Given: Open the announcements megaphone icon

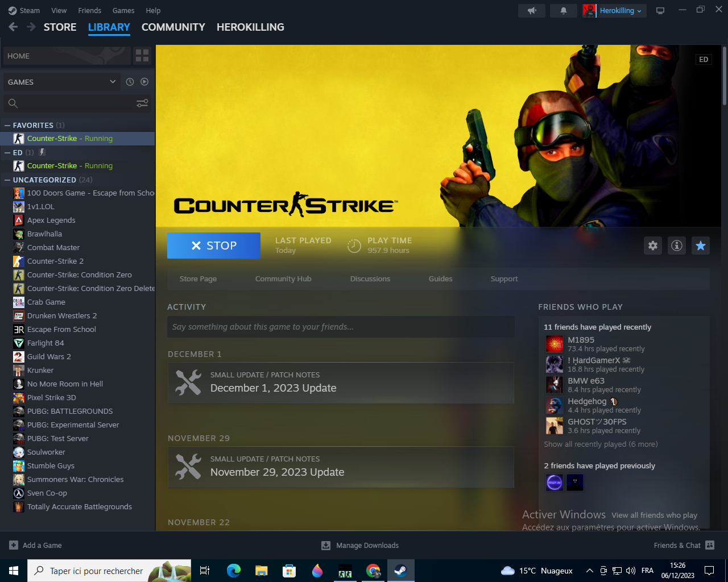Looking at the screenshot, I should pyautogui.click(x=532, y=11).
